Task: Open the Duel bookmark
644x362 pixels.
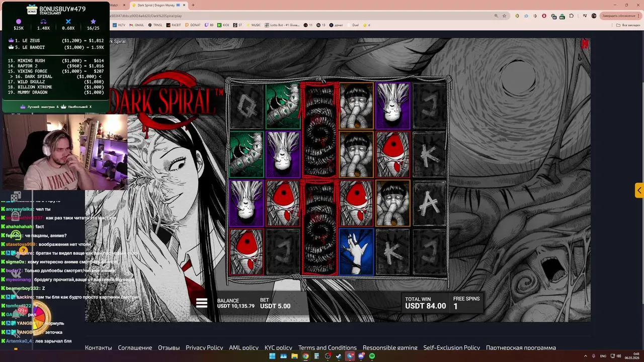Action: (353, 25)
